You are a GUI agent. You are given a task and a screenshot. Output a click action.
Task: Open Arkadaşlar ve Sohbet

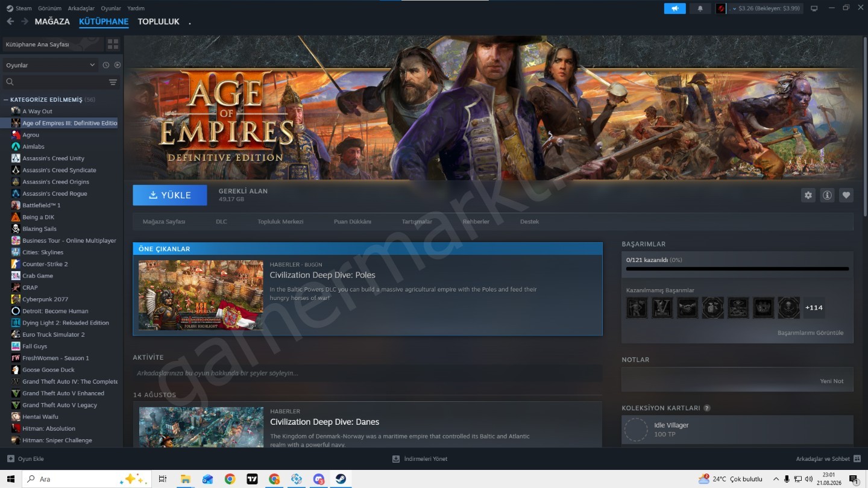point(828,459)
